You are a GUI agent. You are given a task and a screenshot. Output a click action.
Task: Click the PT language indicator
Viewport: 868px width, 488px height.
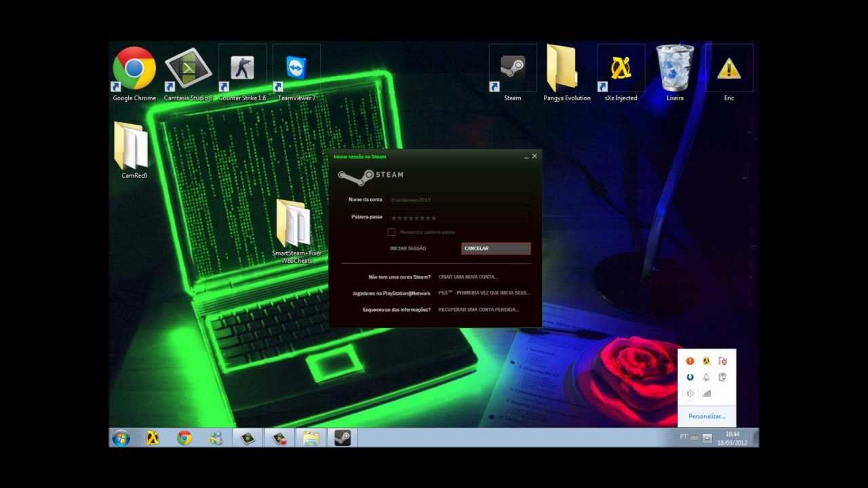[x=684, y=436]
